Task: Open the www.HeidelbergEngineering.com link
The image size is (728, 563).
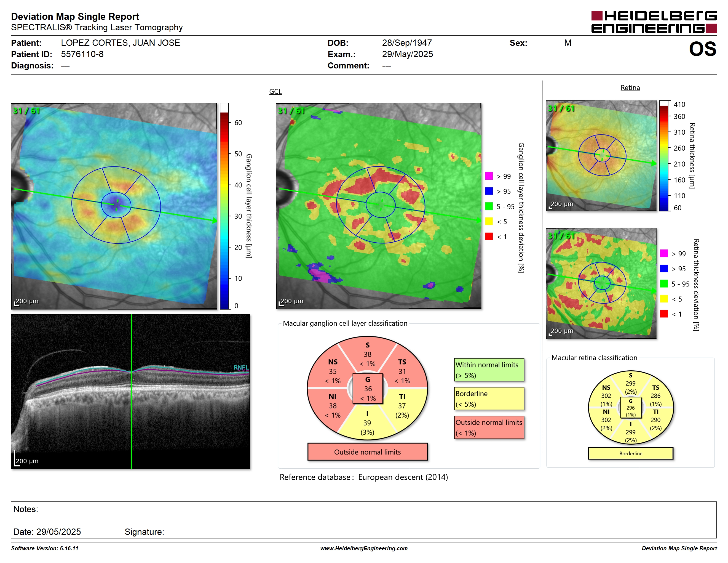Action: click(364, 548)
